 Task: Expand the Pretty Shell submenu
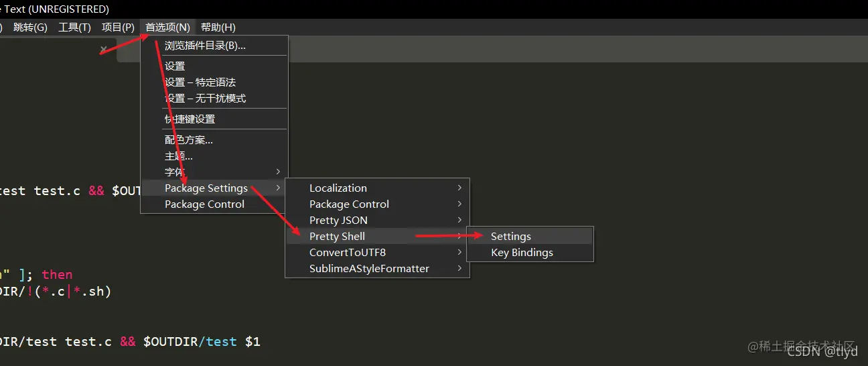tap(377, 236)
